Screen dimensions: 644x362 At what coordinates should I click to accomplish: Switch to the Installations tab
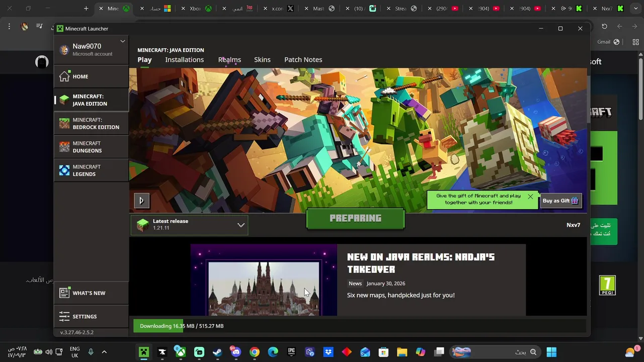coord(184,59)
